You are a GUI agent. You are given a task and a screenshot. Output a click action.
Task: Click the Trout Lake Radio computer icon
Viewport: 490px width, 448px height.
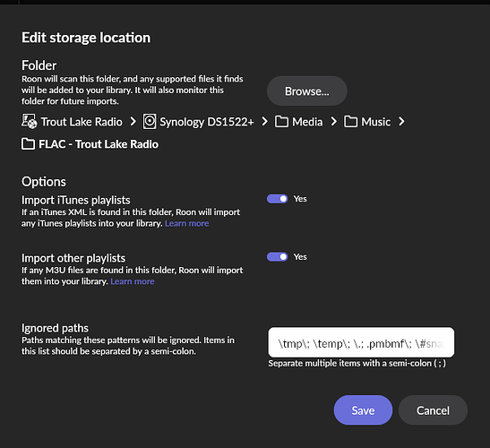point(29,122)
